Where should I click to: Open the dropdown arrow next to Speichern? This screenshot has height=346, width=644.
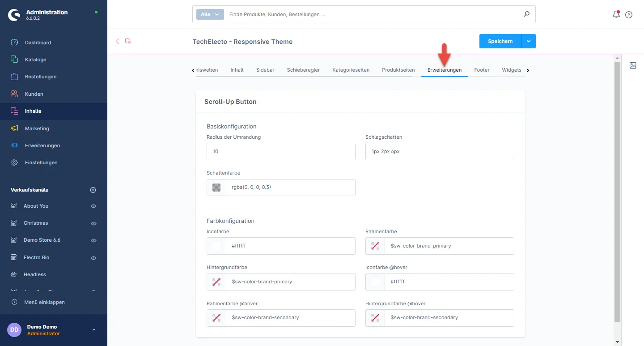click(x=529, y=41)
